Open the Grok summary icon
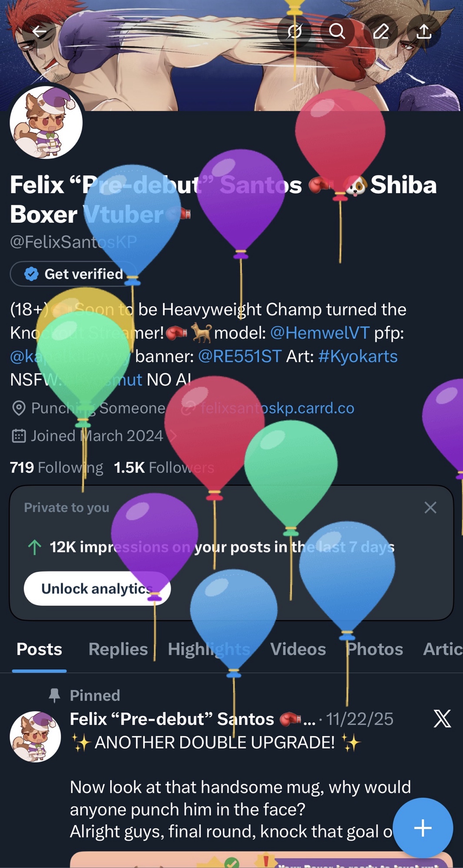Viewport: 463px width, 868px height. coord(294,31)
